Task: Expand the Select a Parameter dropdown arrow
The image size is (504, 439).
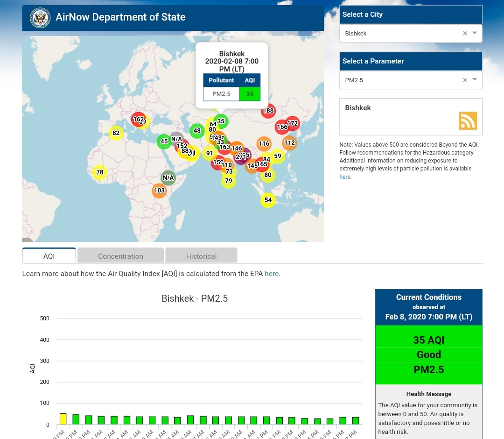Action: coord(475,80)
